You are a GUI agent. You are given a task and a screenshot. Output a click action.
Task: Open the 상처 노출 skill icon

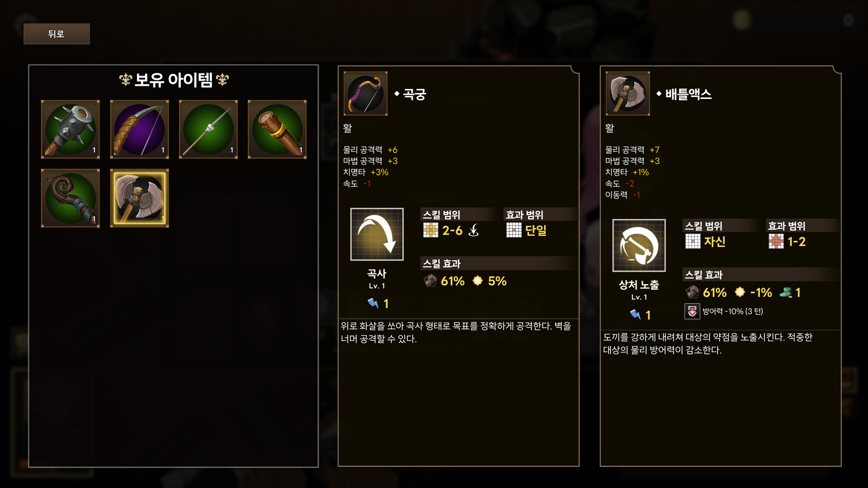(x=639, y=245)
